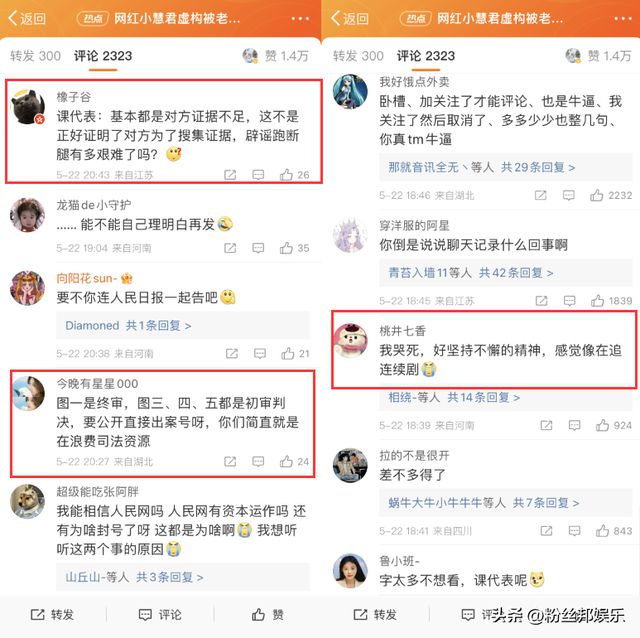Expand Diamoned 共1条回复 thread
Viewport: 640px width, 638px height.
click(128, 326)
